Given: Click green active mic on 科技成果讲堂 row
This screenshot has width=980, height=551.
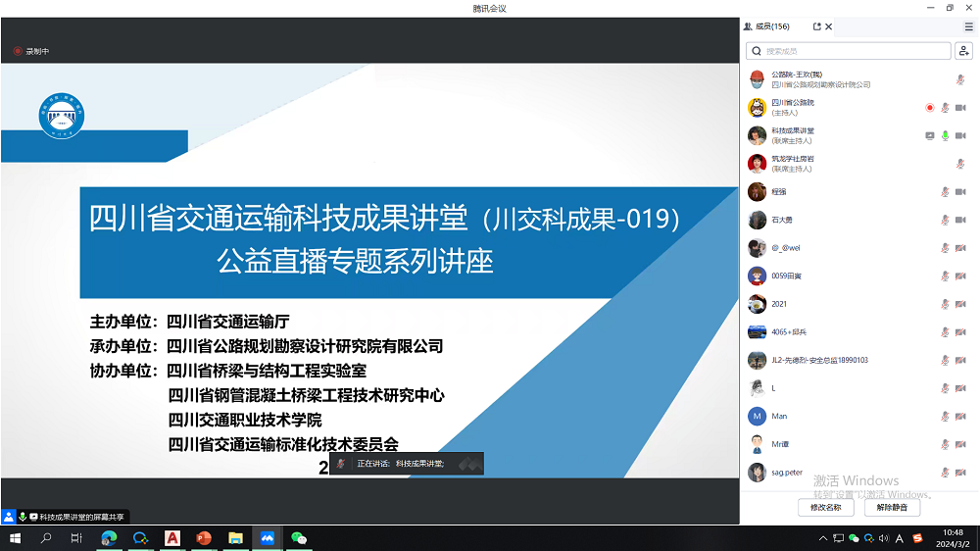Looking at the screenshot, I should tap(945, 135).
